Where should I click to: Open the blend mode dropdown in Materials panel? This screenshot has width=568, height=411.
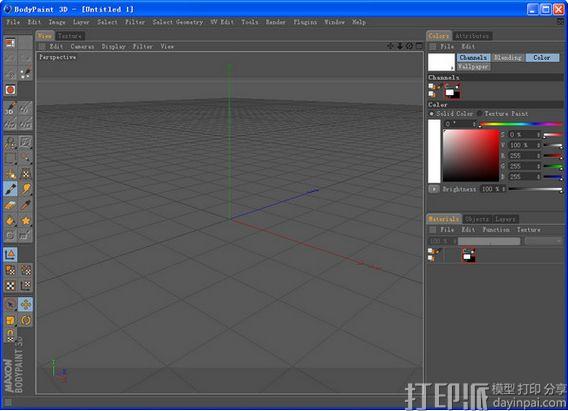pyautogui.click(x=543, y=241)
